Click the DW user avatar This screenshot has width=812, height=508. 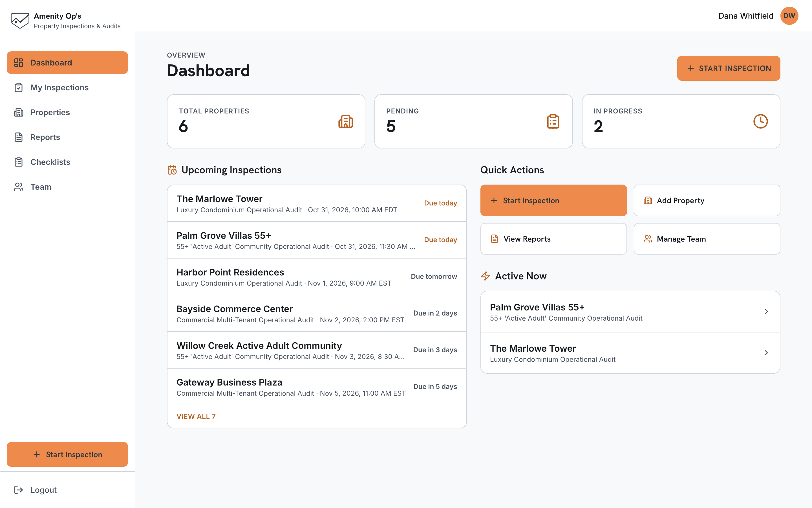(789, 16)
